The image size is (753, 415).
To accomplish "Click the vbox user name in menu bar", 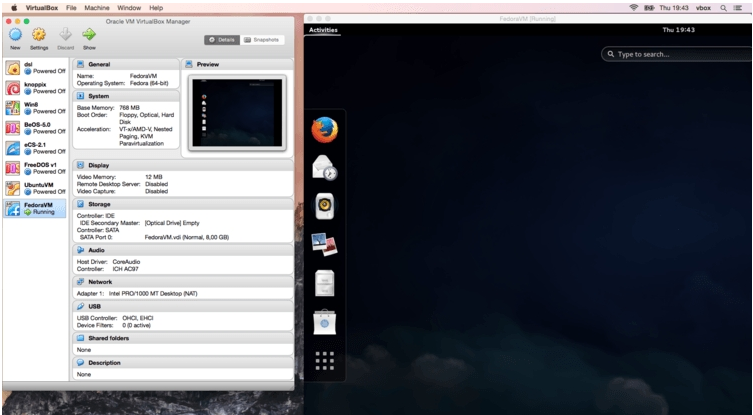I will 703,8.
